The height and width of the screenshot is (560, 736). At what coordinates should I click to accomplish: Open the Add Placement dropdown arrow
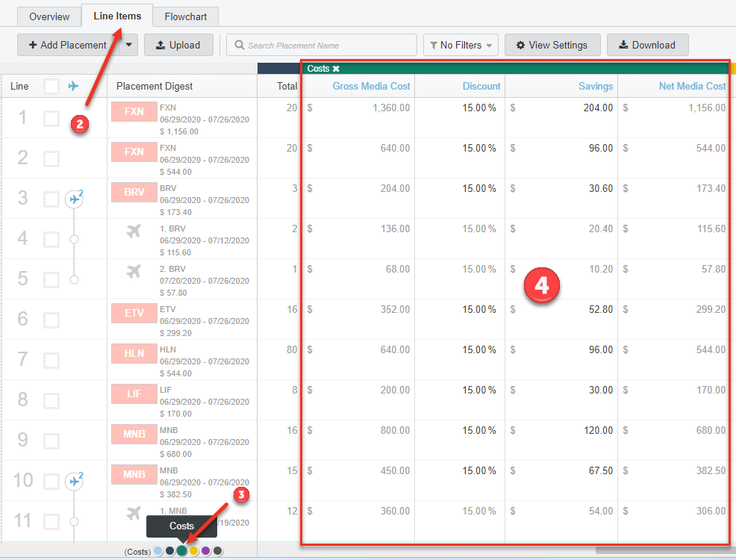click(128, 45)
